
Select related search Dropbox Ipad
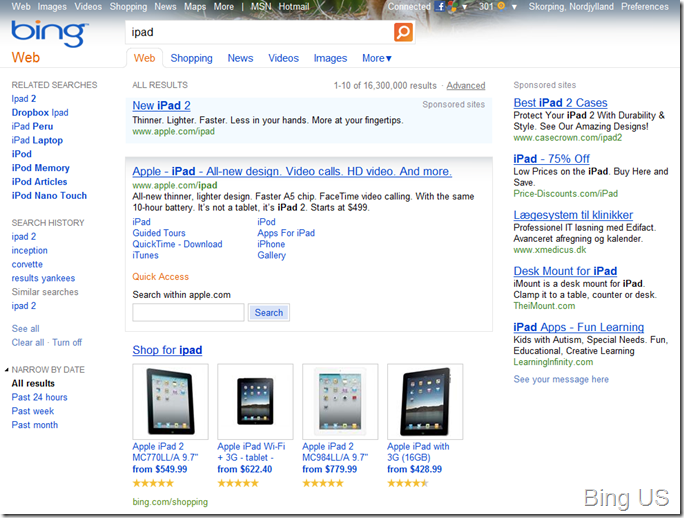click(x=40, y=113)
